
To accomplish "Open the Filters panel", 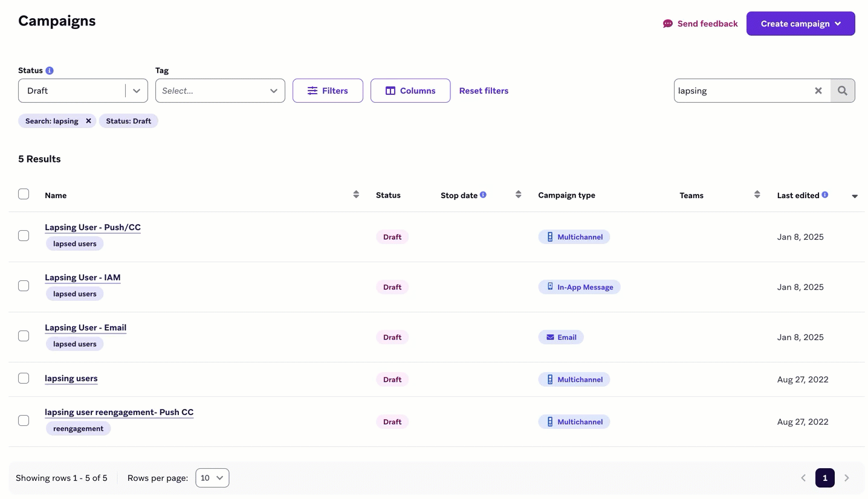I will point(328,91).
